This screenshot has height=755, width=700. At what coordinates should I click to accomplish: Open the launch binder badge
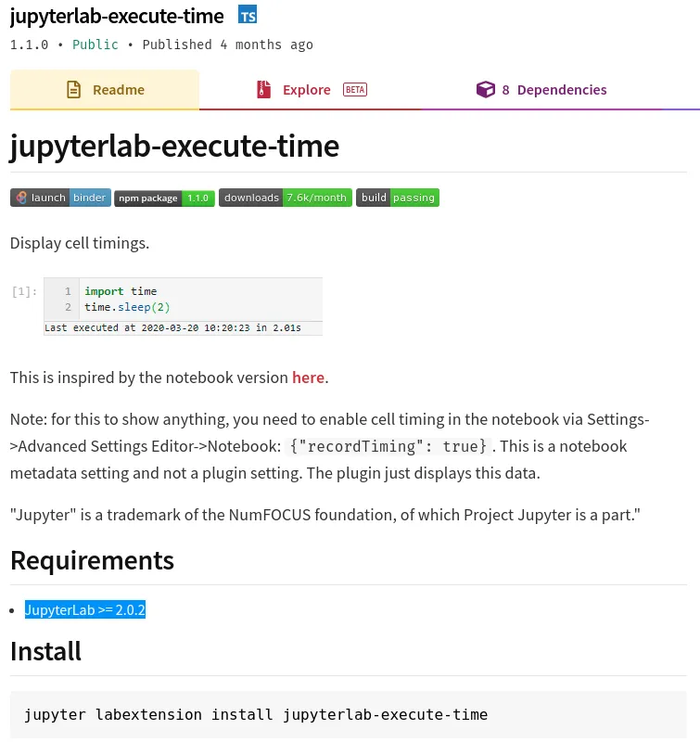tap(60, 198)
